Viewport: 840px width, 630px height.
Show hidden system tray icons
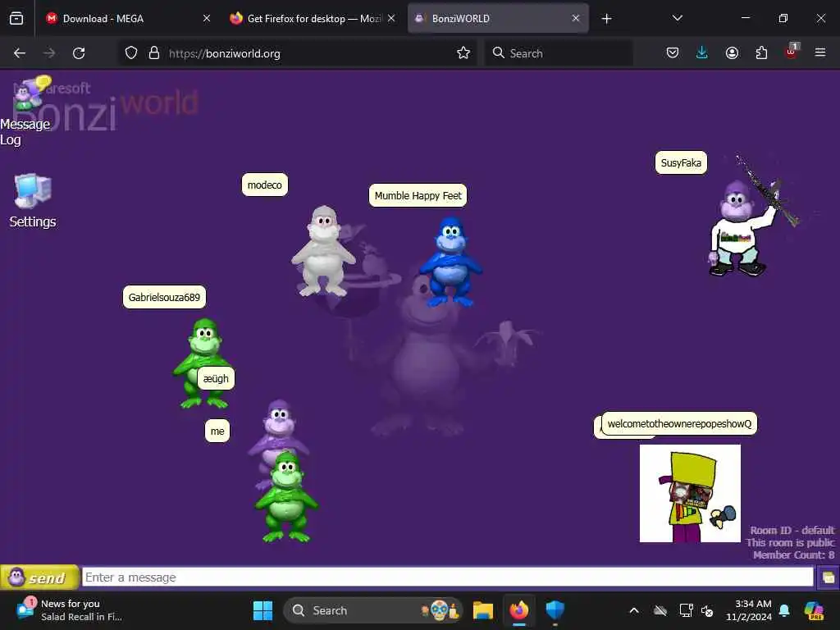click(x=634, y=610)
